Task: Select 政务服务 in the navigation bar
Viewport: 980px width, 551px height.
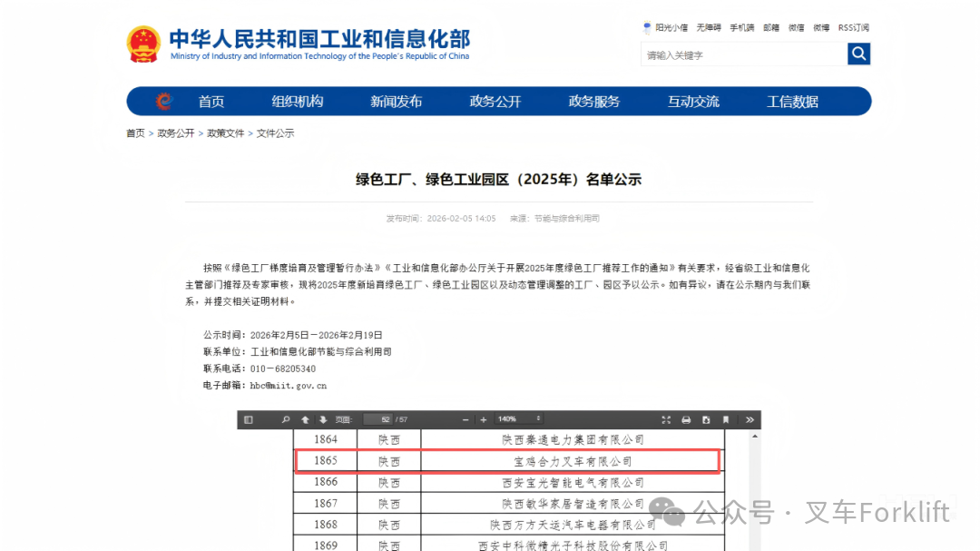Action: click(594, 102)
